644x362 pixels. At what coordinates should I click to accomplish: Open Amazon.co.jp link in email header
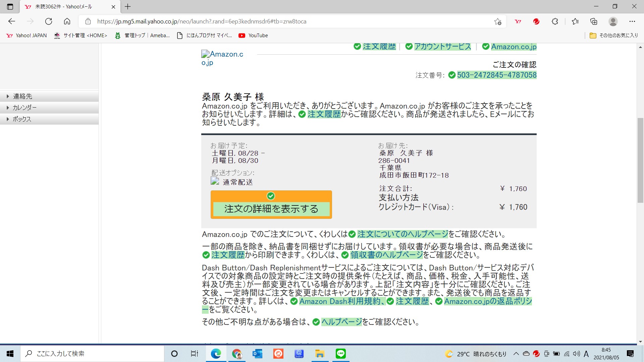coord(514,47)
